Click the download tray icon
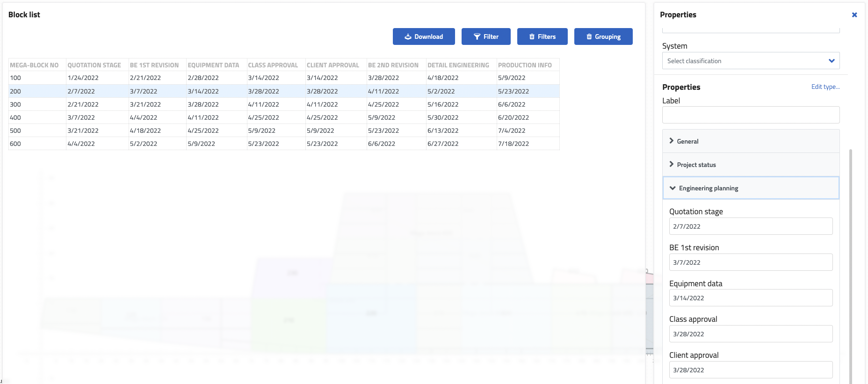 [x=408, y=36]
